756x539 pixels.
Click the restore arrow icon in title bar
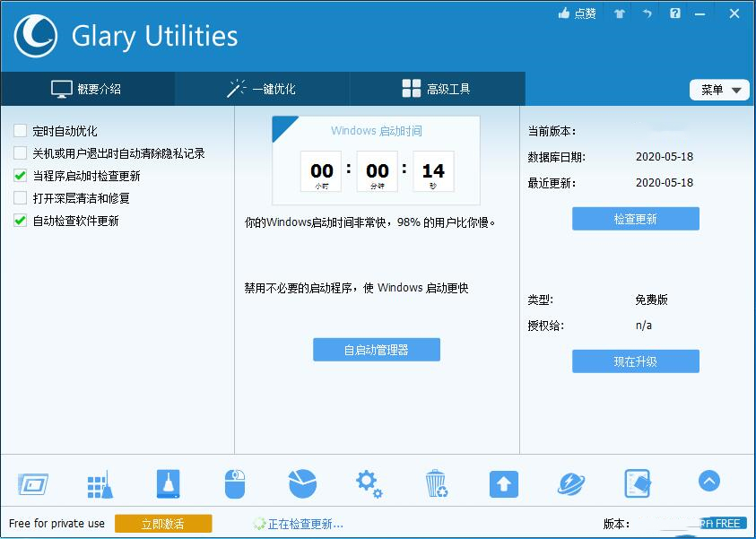tap(647, 13)
